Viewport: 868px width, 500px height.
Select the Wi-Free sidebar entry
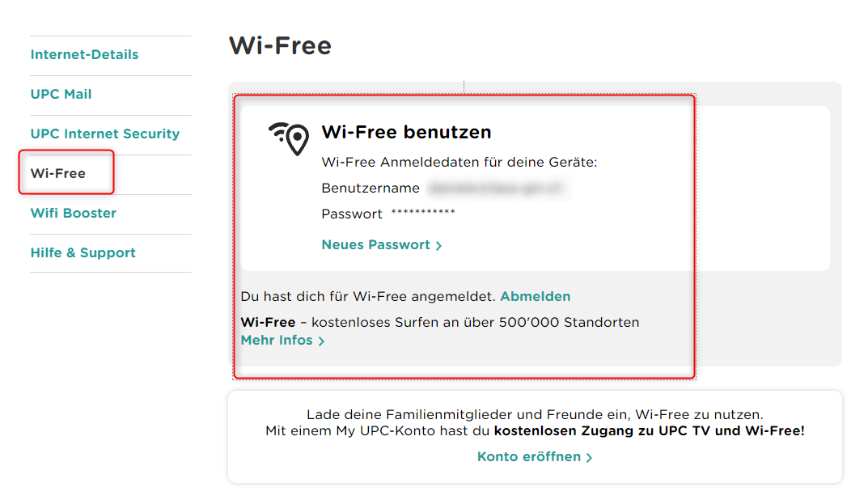pos(58,173)
